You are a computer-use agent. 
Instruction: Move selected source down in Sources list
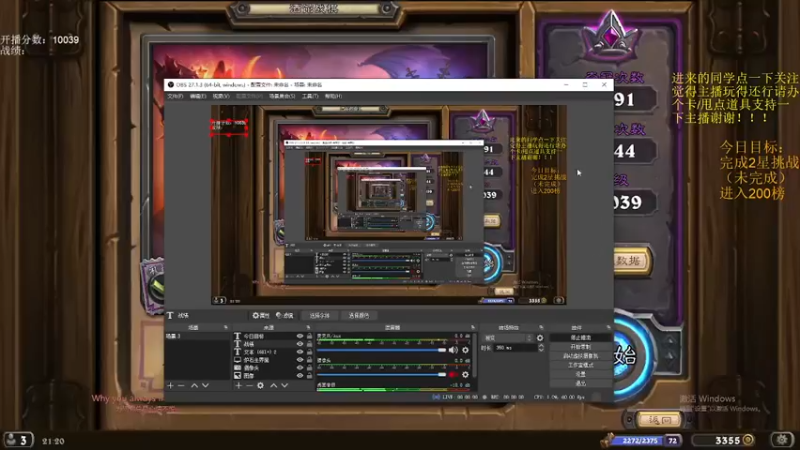click(285, 386)
